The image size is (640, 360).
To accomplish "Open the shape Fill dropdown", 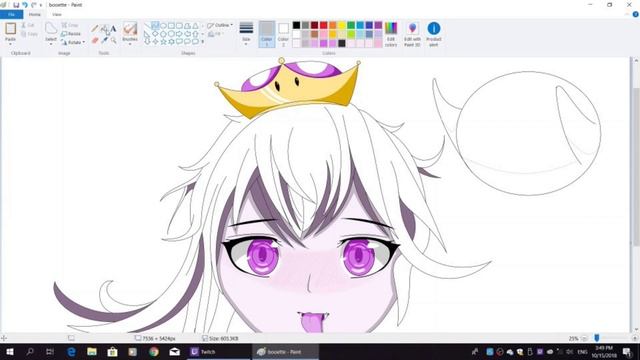I will 216,34.
